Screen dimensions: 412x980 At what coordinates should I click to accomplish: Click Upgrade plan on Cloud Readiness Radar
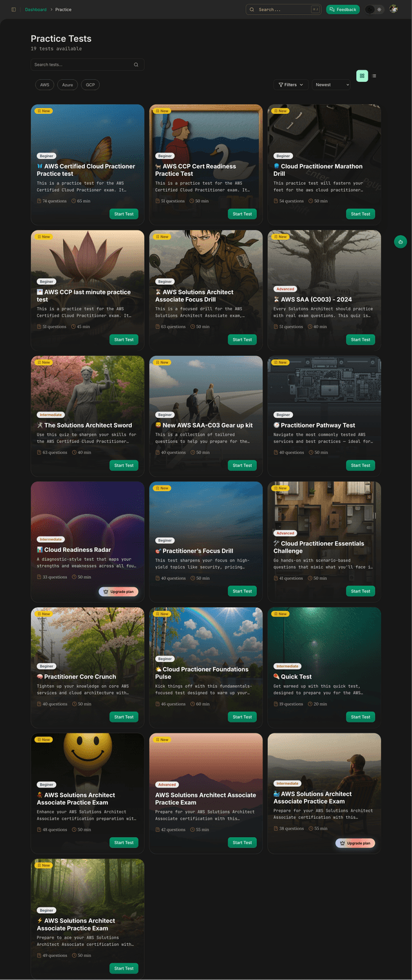(118, 591)
